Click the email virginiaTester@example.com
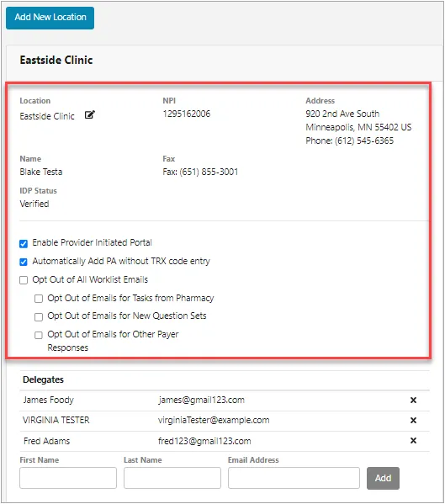445x504 pixels. coord(214,420)
